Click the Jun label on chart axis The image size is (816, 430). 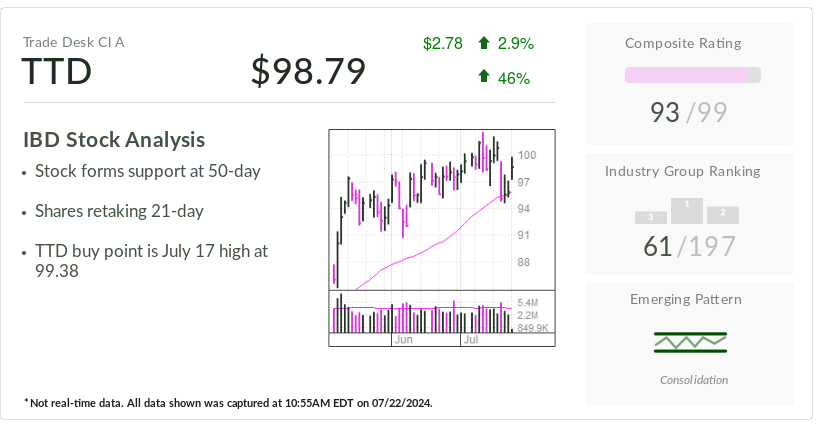[x=403, y=340]
